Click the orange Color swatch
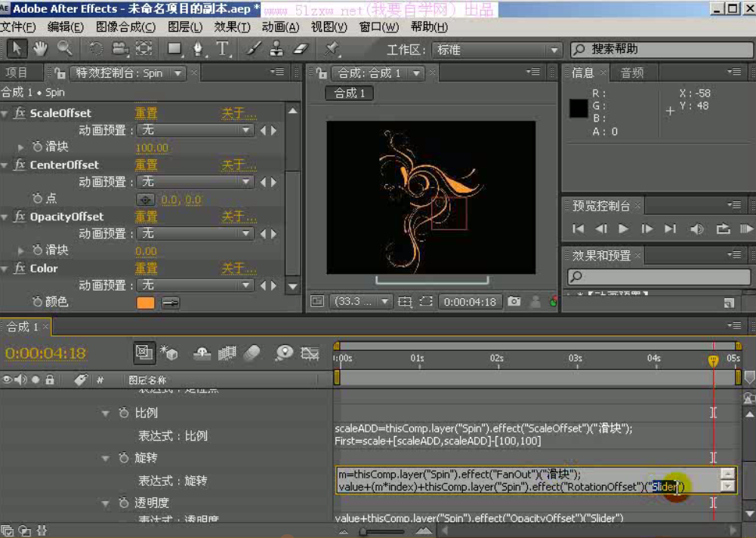756x538 pixels. [x=146, y=303]
